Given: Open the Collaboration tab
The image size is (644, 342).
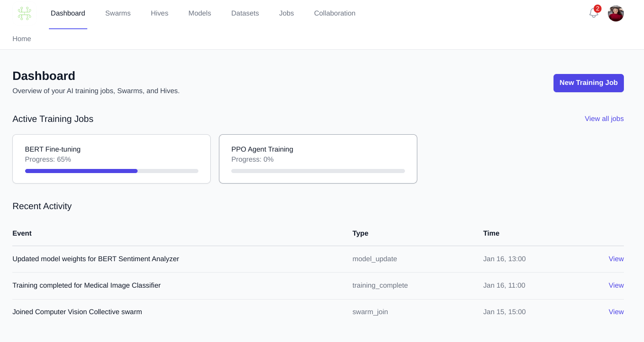Looking at the screenshot, I should pyautogui.click(x=335, y=13).
